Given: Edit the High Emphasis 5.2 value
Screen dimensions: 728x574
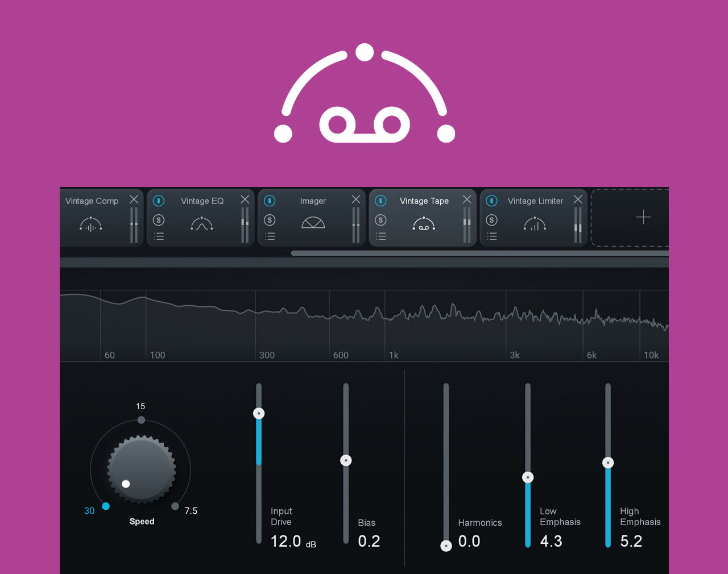Looking at the screenshot, I should point(631,542).
